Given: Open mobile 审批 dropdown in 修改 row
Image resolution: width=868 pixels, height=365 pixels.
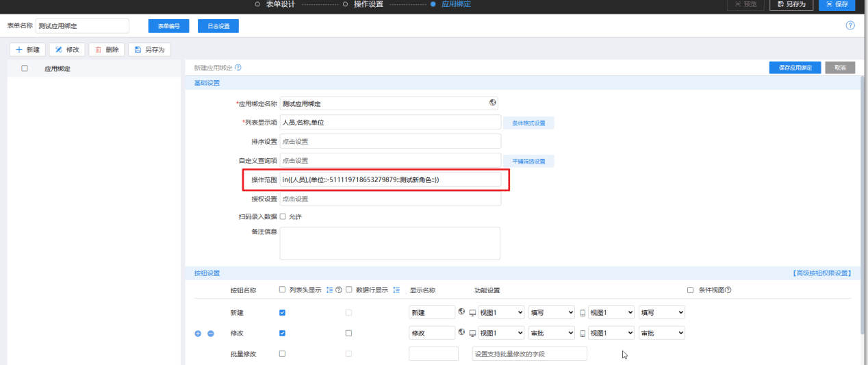Looking at the screenshot, I should tap(661, 333).
